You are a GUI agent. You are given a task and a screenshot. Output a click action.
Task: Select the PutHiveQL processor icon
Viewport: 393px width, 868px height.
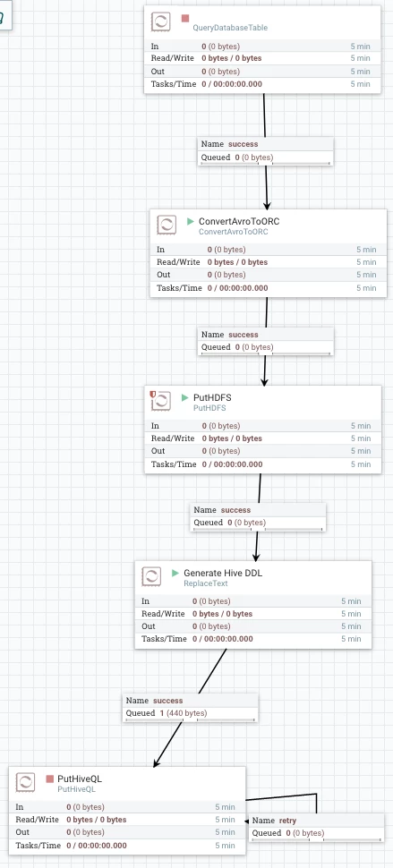tap(25, 782)
